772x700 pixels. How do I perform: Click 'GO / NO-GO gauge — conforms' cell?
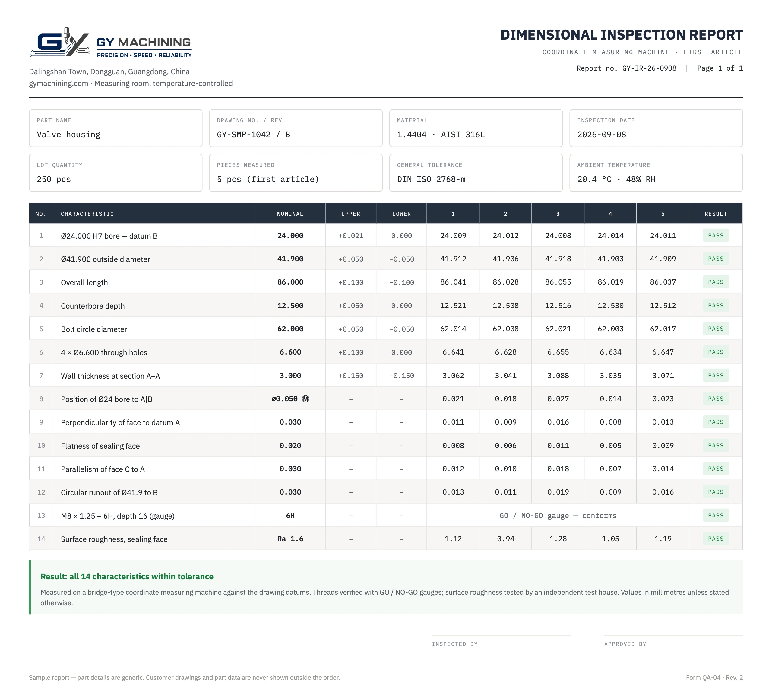pos(558,516)
